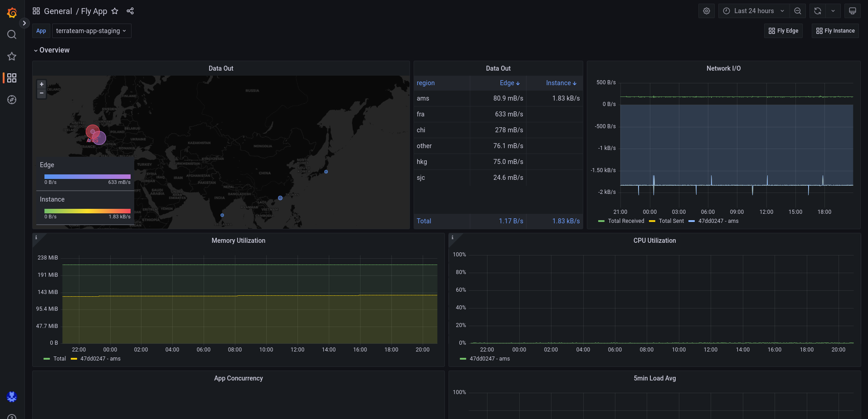Click the Instance color gradient legend bar
The image size is (868, 419).
[88, 211]
